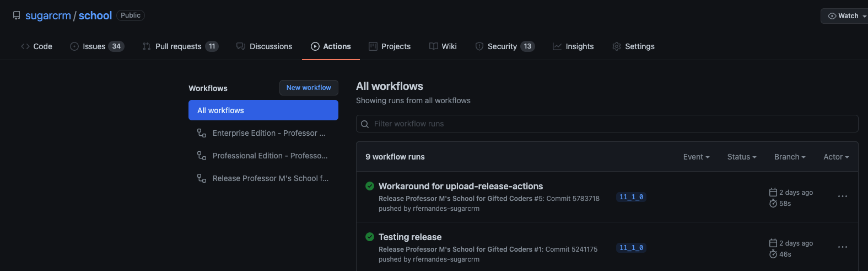The image size is (868, 271).
Task: View the Insights tab
Action: point(573,46)
